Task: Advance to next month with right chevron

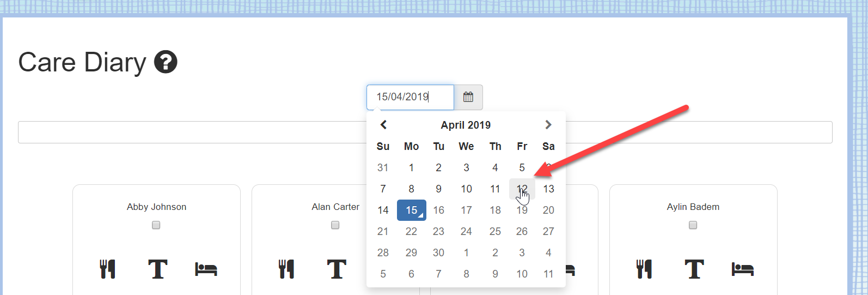Action: click(548, 125)
